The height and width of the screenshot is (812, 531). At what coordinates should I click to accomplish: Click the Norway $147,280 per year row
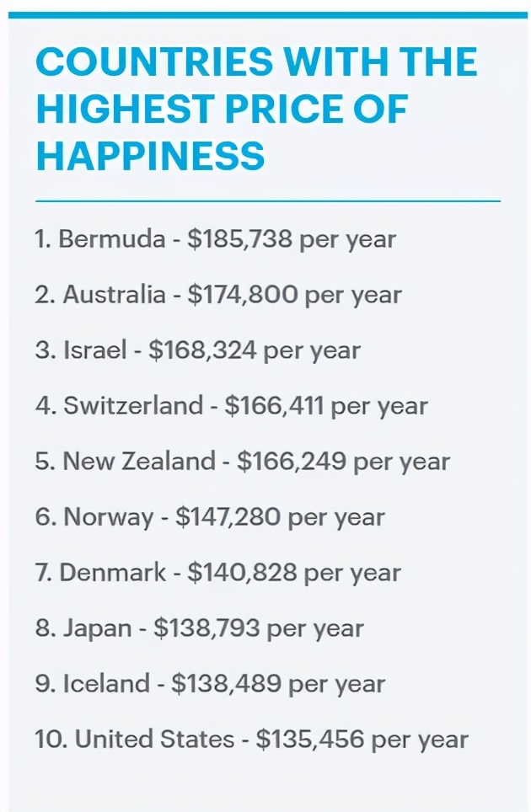coord(210,517)
